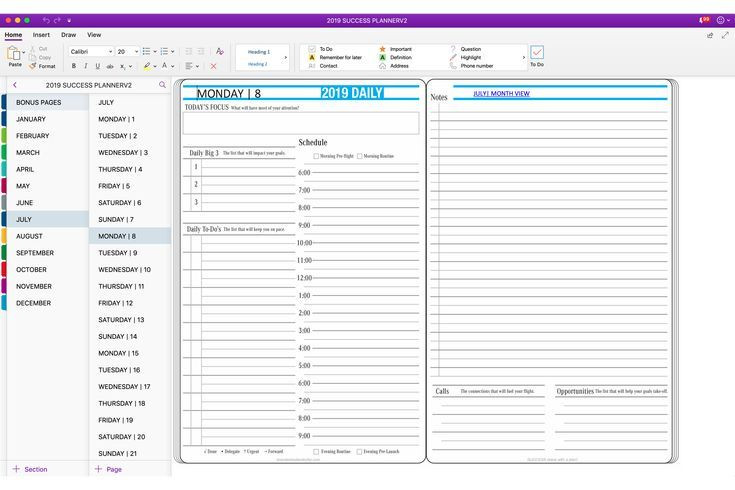Screen dimensions: 735x490
Task: Open the notifications bell
Action: [x=704, y=20]
